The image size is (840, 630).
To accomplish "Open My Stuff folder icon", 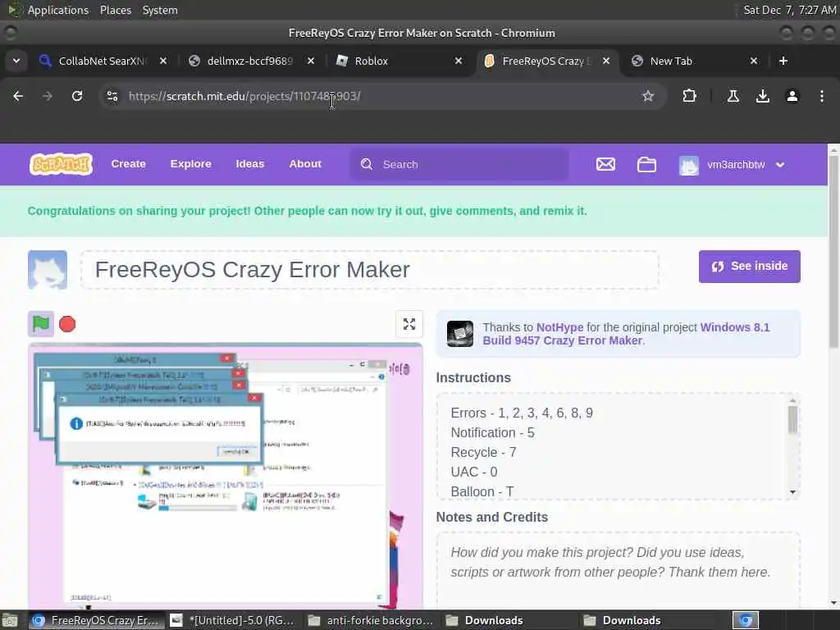I will (646, 164).
